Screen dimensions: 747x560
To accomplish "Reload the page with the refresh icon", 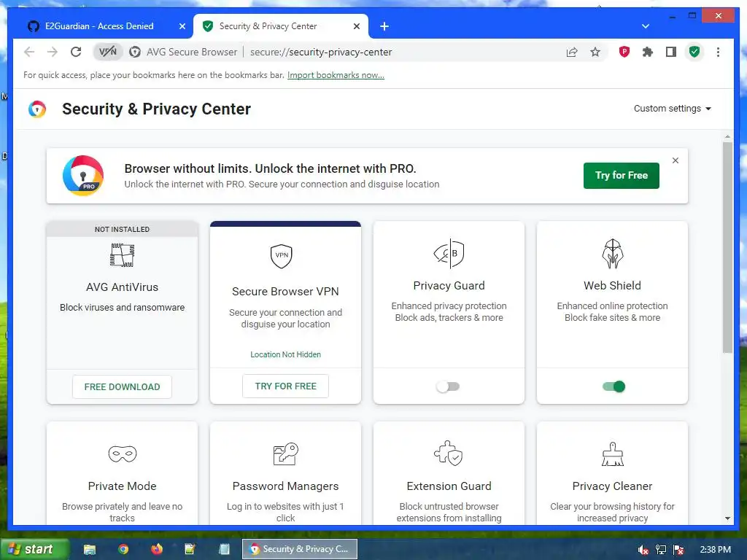I will [x=76, y=52].
